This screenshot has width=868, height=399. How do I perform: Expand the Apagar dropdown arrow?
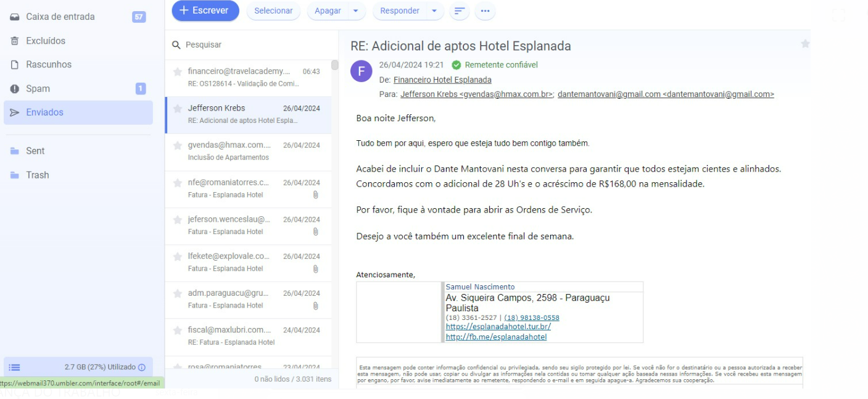tap(355, 11)
